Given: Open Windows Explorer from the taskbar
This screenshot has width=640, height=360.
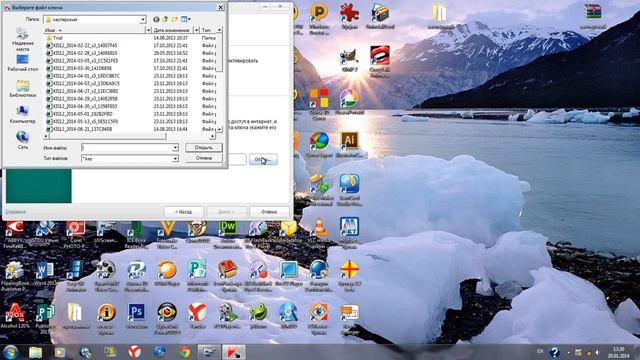Looking at the screenshot, I should coord(36,352).
